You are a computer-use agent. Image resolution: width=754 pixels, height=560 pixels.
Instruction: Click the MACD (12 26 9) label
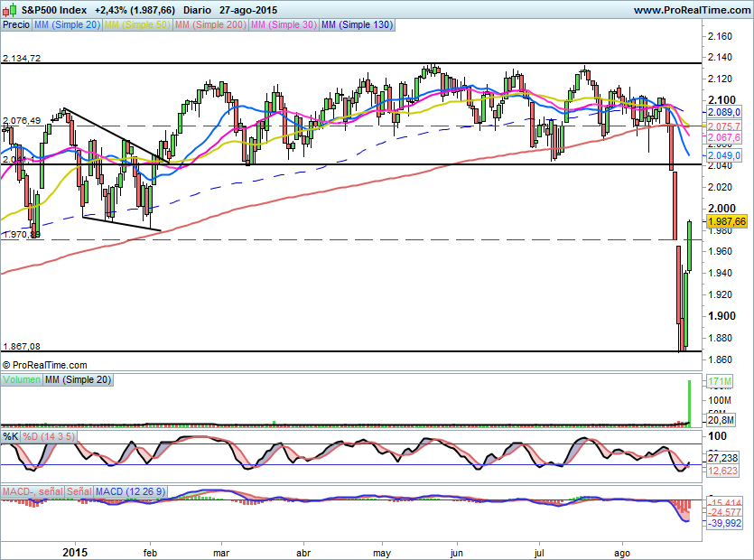click(130, 491)
